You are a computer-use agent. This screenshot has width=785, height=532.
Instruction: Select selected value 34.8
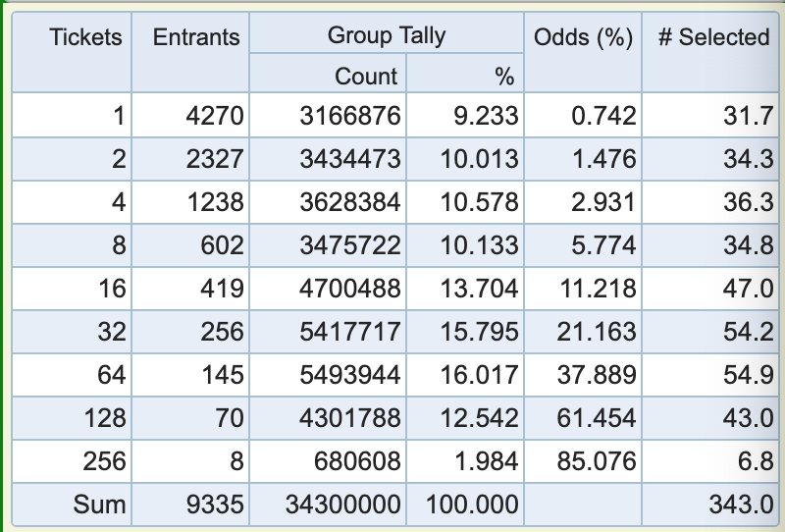click(x=749, y=245)
